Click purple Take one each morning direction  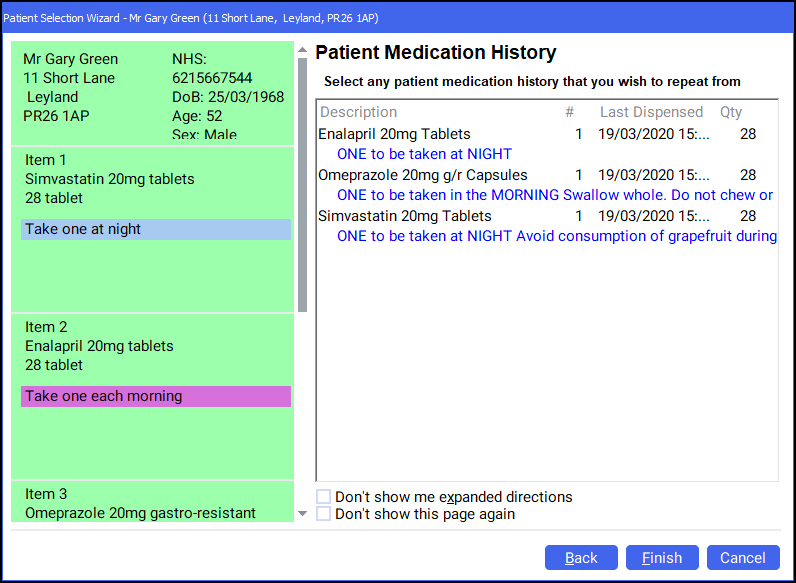pos(155,396)
